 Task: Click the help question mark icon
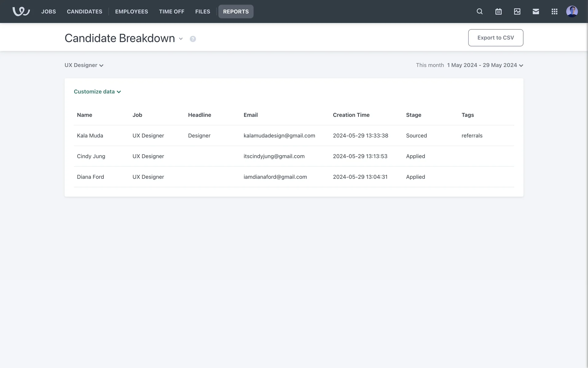[x=193, y=39]
